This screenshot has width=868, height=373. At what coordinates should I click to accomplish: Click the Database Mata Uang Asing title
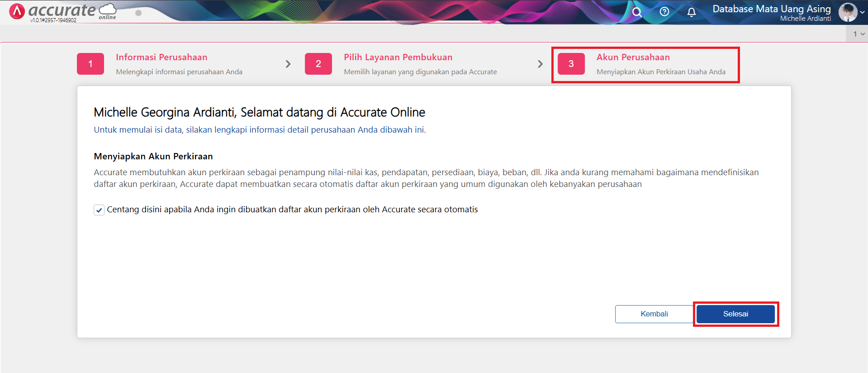click(772, 9)
